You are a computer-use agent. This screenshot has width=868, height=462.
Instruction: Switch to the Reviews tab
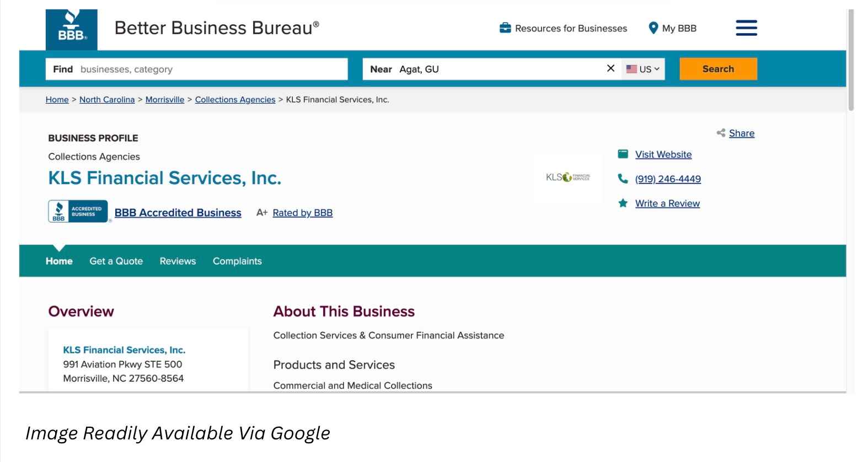(178, 261)
